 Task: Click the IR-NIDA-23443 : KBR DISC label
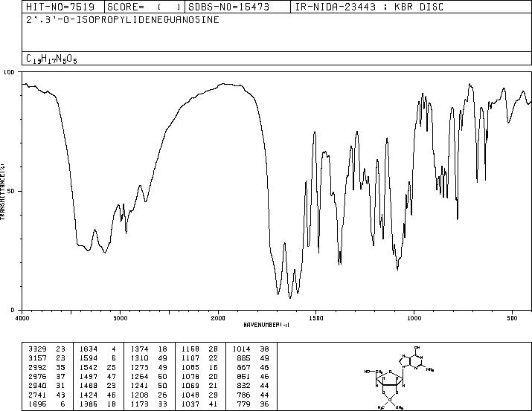(x=369, y=7)
